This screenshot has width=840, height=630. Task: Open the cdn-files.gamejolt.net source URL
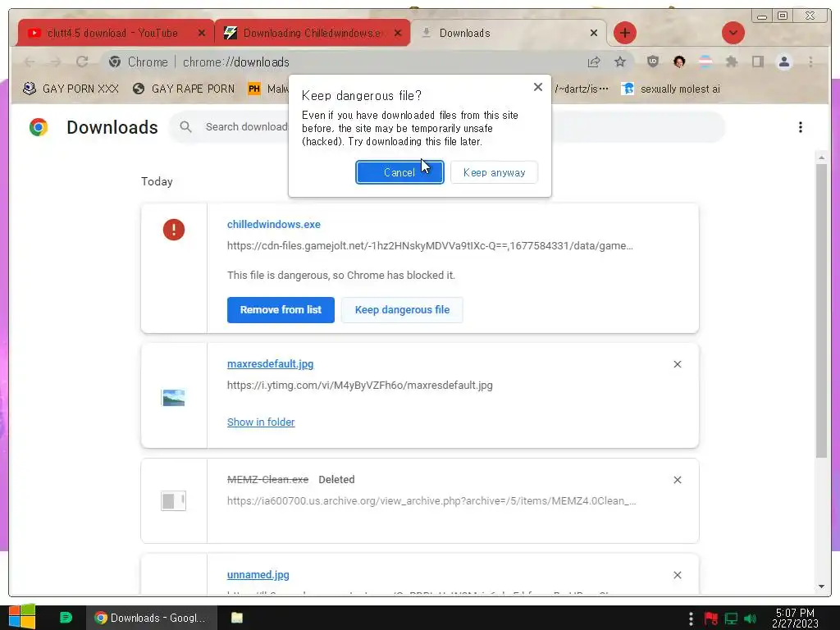click(x=430, y=246)
